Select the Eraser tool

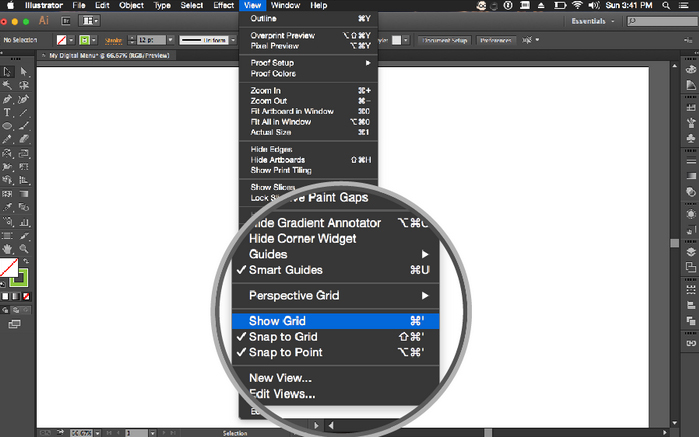pos(24,140)
